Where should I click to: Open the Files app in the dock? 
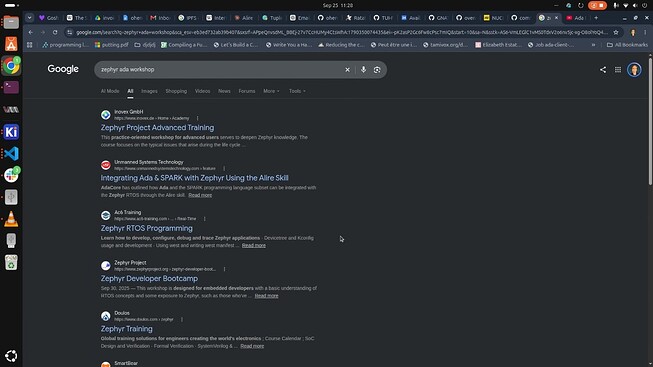pos(11,22)
